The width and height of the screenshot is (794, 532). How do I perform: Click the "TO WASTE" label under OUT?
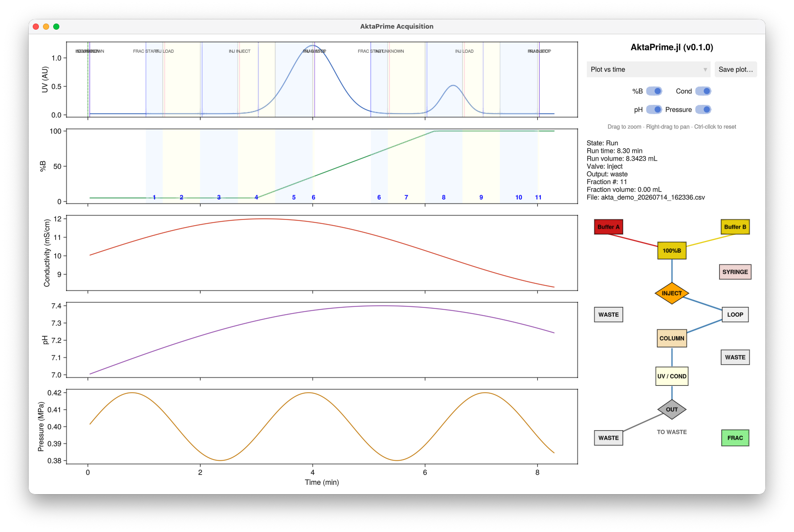coord(672,432)
